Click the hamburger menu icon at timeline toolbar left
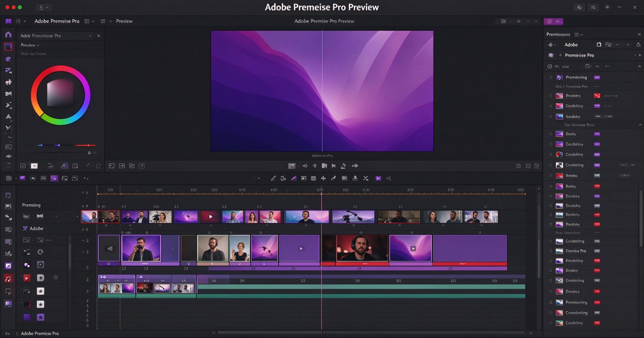The image size is (644, 338). pyautogui.click(x=9, y=178)
